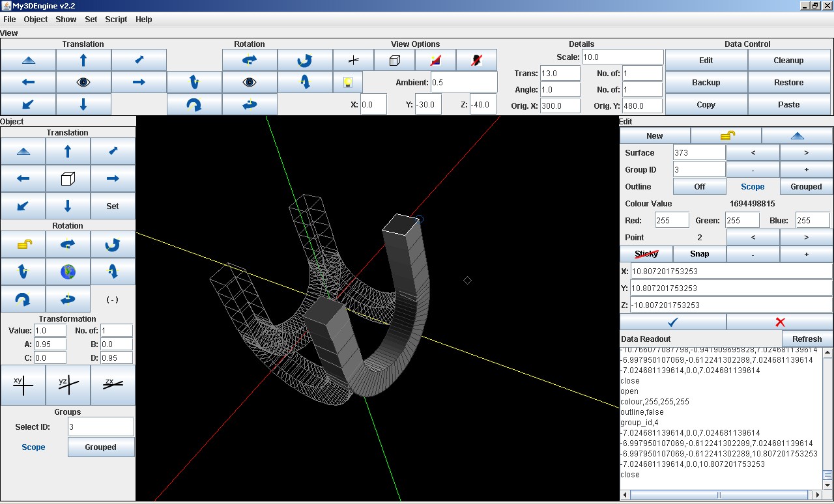Click the Copy button
The width and height of the screenshot is (834, 504).
706,104
